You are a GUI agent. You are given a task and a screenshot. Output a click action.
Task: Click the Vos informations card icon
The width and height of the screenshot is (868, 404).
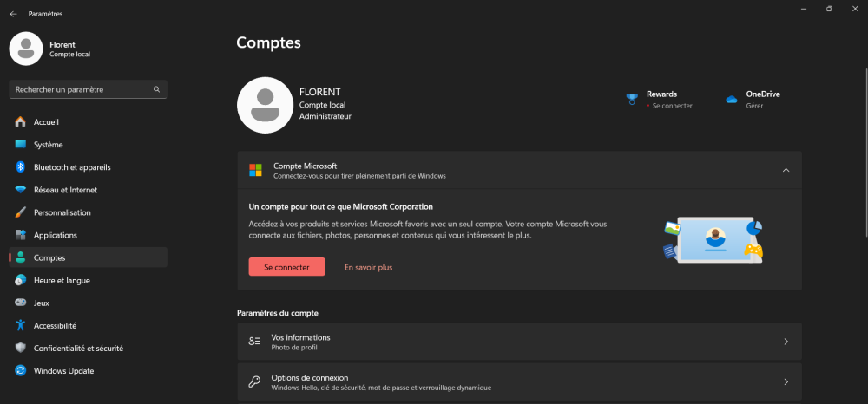[x=254, y=342]
